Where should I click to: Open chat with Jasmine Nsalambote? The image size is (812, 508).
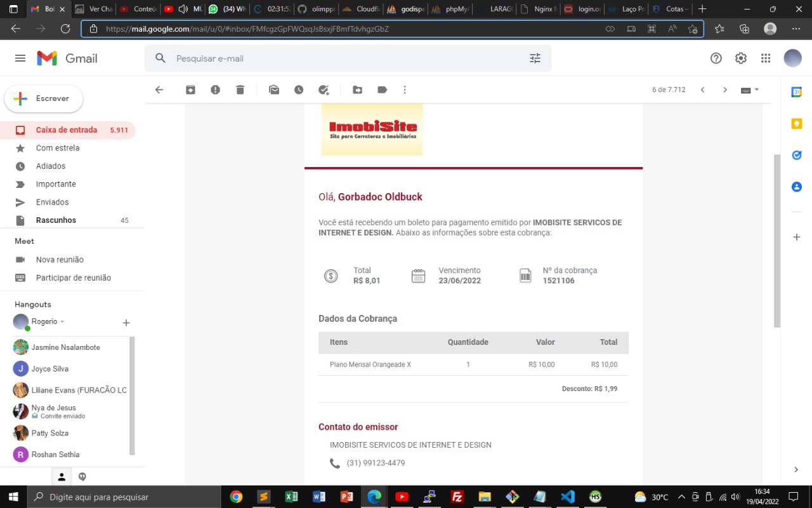point(65,347)
